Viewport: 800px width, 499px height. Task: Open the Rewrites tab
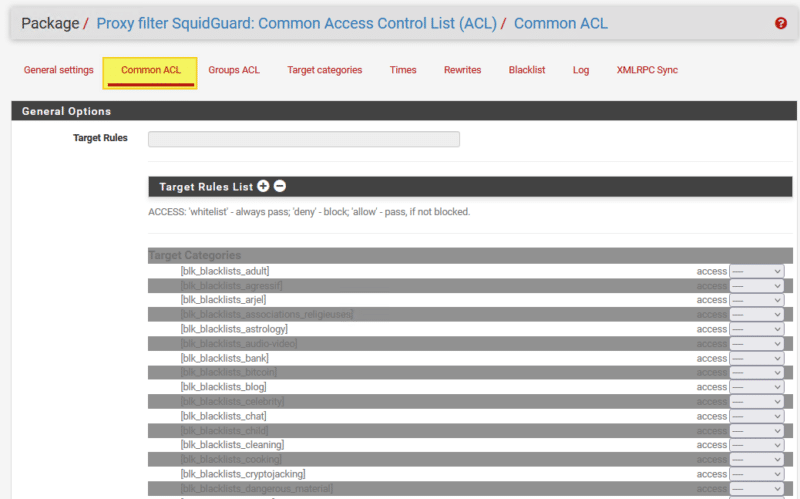(463, 70)
